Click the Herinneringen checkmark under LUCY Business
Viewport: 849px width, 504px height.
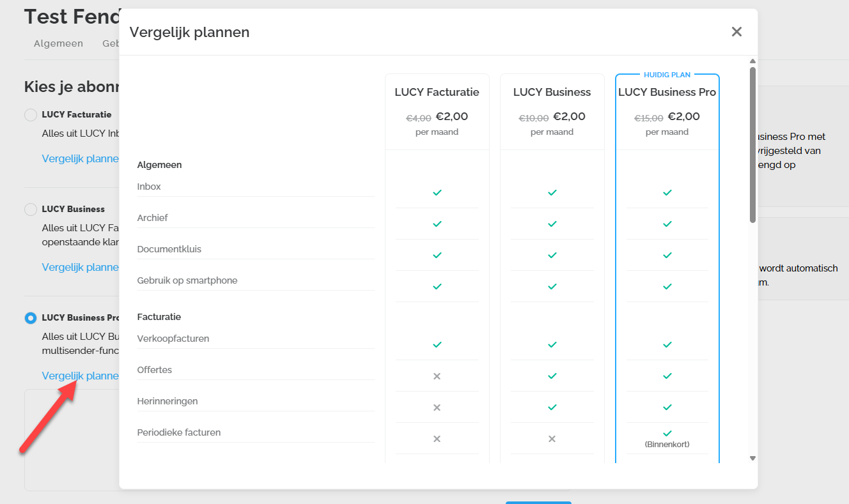click(x=552, y=407)
